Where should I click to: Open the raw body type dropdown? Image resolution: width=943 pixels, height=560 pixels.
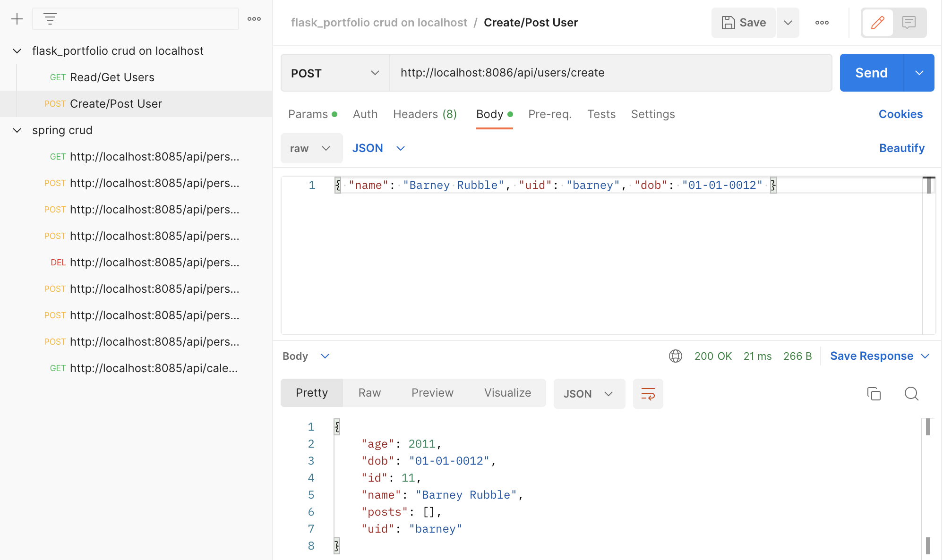311,148
